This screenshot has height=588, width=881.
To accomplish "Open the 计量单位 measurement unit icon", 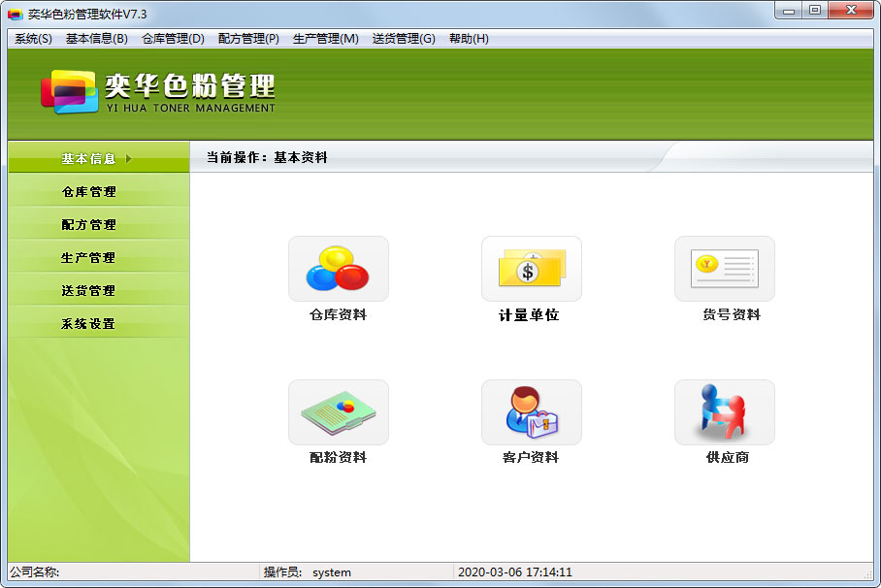I will tap(532, 269).
